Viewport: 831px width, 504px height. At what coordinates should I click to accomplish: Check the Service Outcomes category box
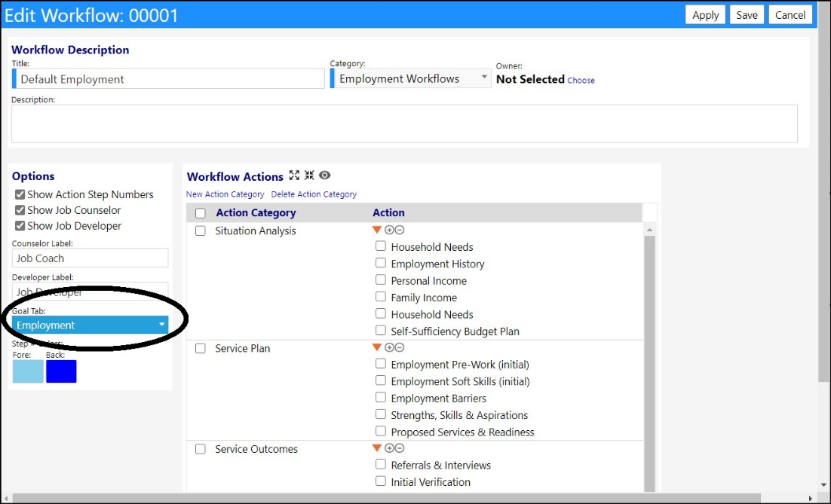(201, 450)
